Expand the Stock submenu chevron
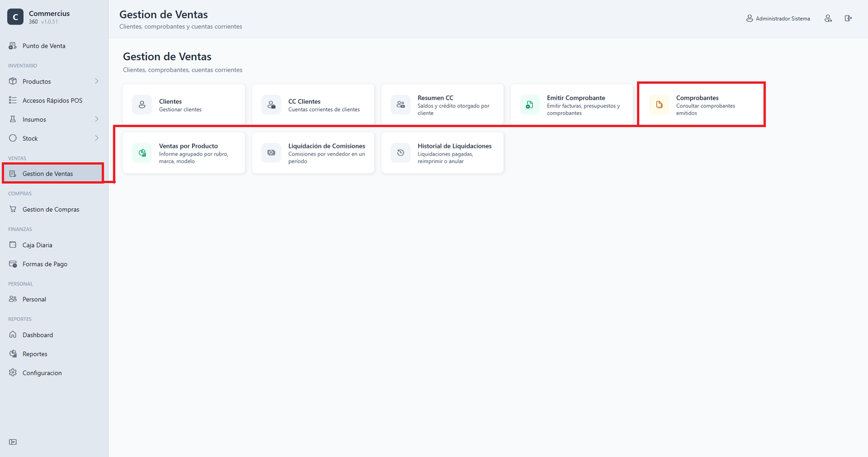This screenshot has width=868, height=457. click(x=97, y=138)
